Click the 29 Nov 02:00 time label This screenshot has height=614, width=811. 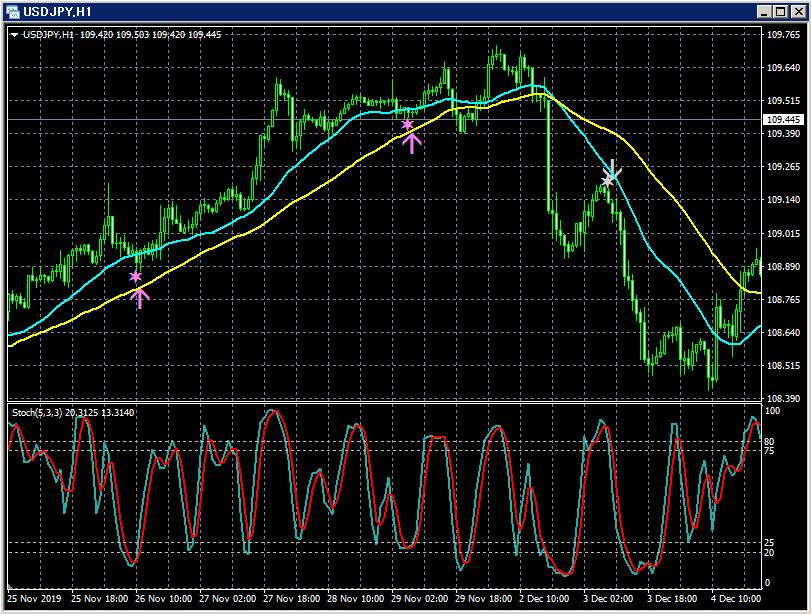(419, 598)
